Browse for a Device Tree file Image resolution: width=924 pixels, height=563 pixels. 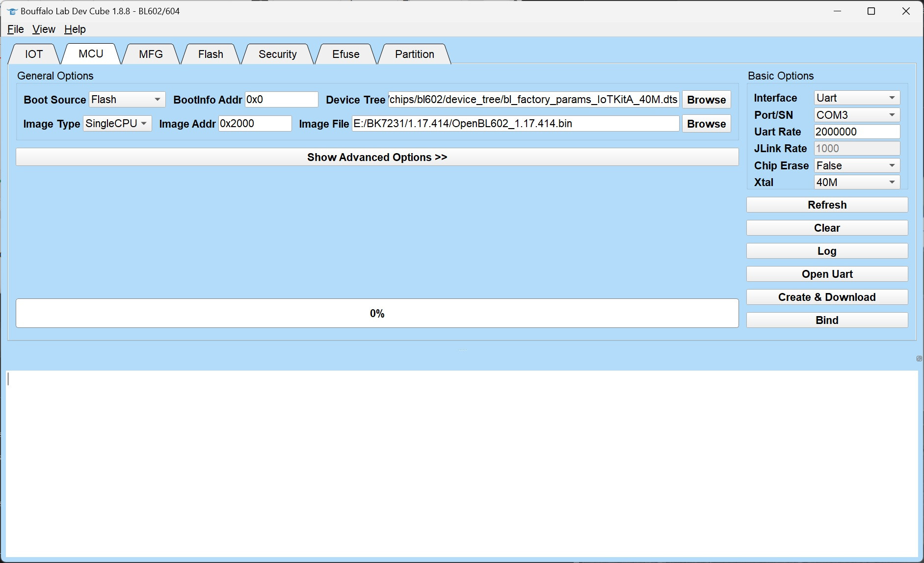point(706,99)
